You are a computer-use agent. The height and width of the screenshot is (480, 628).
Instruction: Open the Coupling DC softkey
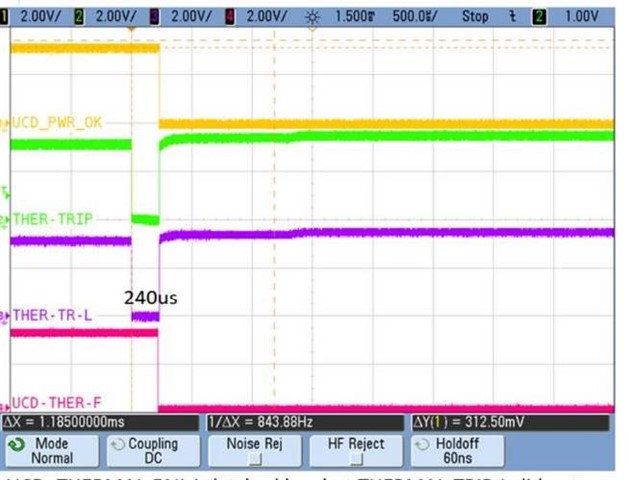pyautogui.click(x=153, y=451)
